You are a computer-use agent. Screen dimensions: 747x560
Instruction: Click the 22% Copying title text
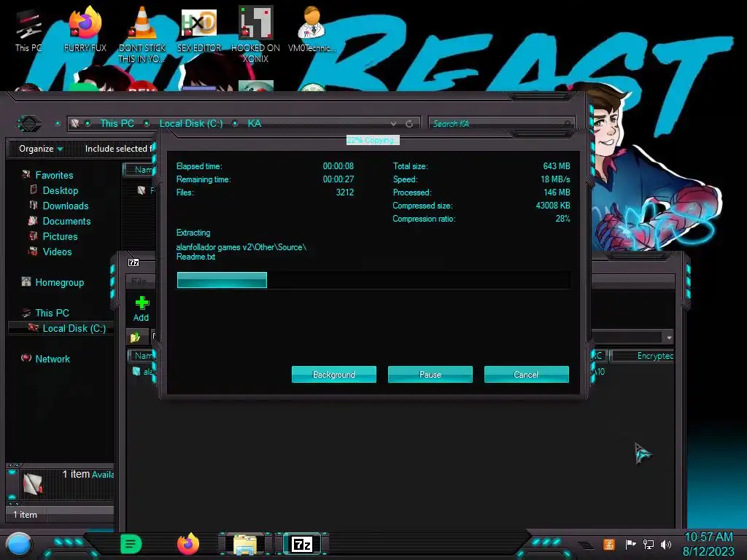[x=373, y=140]
